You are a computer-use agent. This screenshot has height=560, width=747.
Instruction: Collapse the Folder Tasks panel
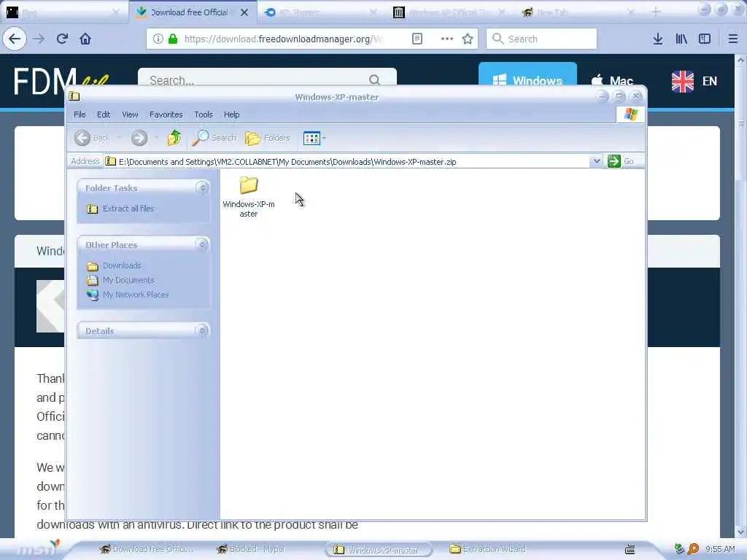pyautogui.click(x=202, y=188)
